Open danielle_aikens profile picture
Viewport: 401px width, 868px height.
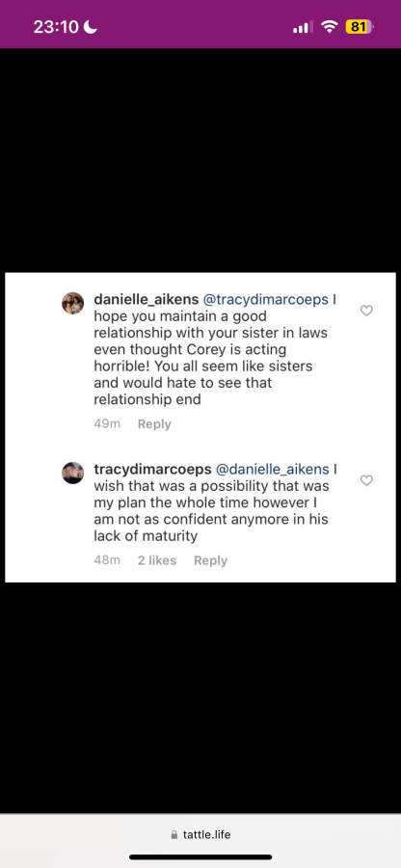coord(72,304)
